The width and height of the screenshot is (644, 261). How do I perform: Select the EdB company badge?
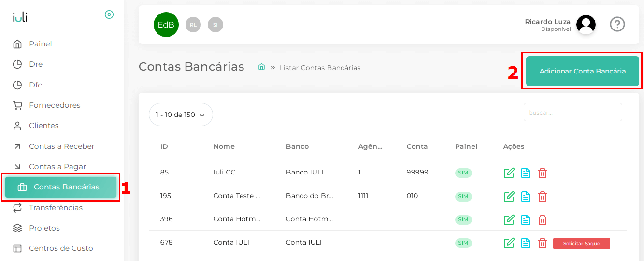[166, 25]
